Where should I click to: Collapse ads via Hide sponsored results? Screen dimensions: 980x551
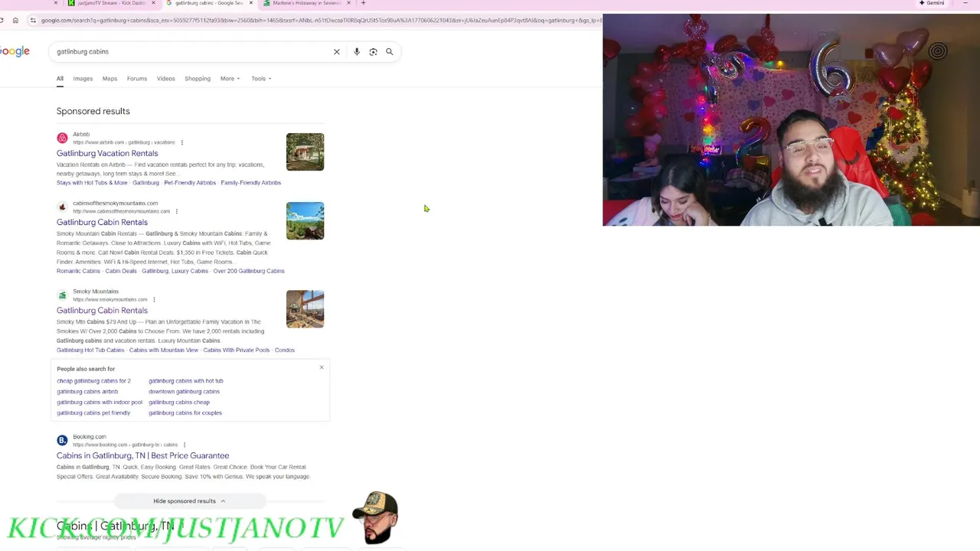point(189,501)
